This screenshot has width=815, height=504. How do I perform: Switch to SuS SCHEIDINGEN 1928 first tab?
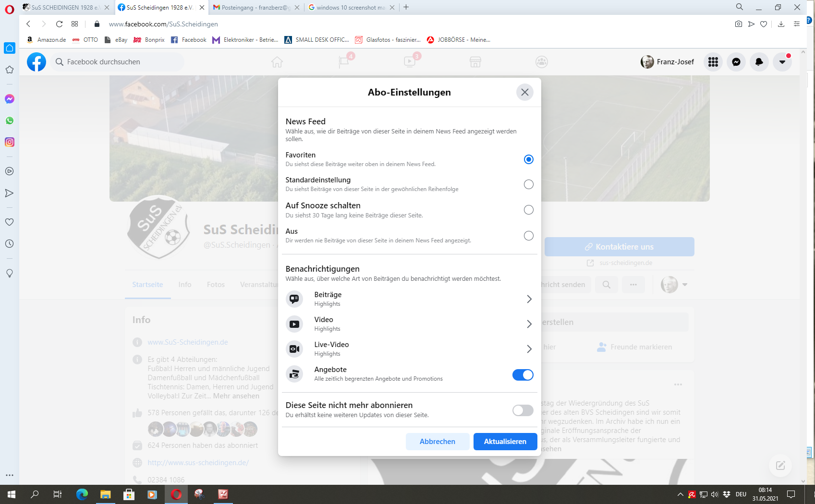(x=66, y=7)
